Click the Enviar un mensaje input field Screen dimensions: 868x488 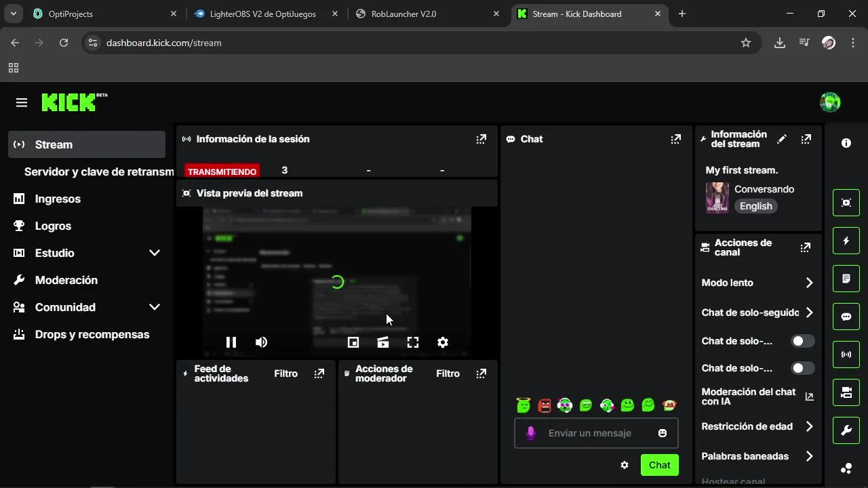[x=596, y=433]
